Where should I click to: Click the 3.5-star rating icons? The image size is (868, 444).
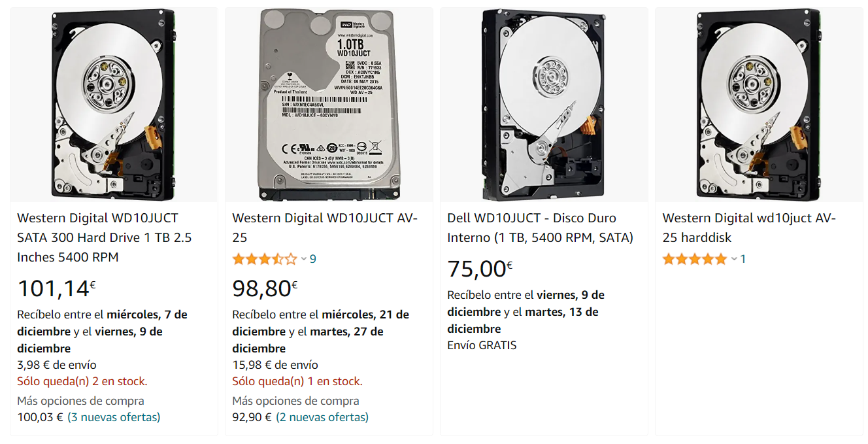265,259
